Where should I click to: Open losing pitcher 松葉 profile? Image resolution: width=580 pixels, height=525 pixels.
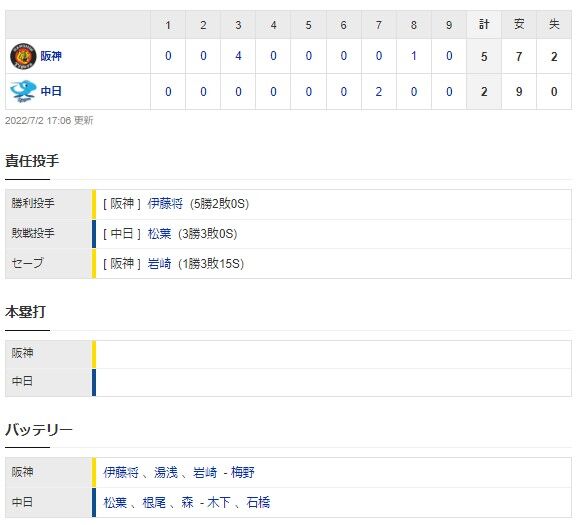coord(159,234)
